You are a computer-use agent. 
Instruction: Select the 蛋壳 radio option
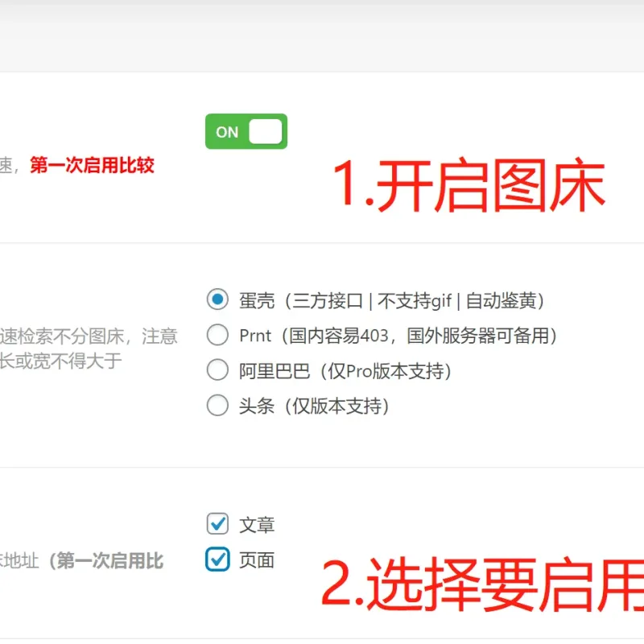(x=217, y=299)
